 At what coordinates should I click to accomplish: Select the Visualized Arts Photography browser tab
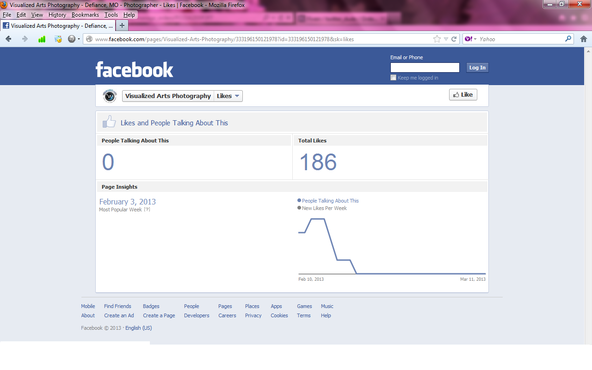point(58,26)
